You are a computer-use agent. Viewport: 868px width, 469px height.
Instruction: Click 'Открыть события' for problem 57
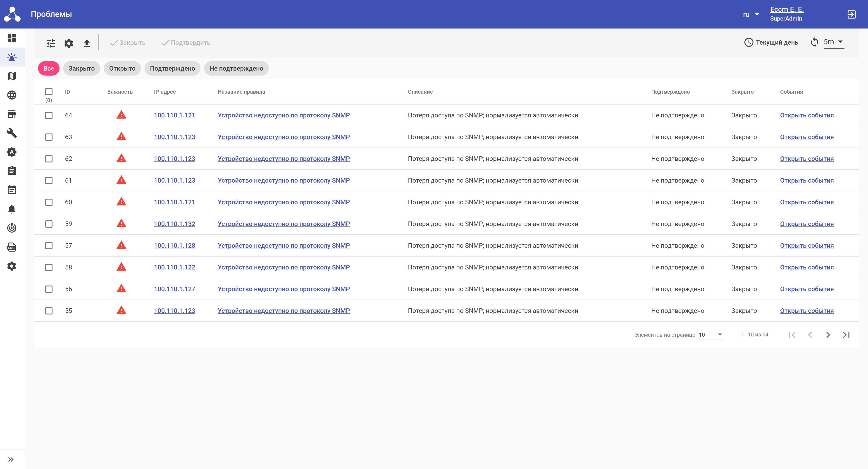[806, 246]
